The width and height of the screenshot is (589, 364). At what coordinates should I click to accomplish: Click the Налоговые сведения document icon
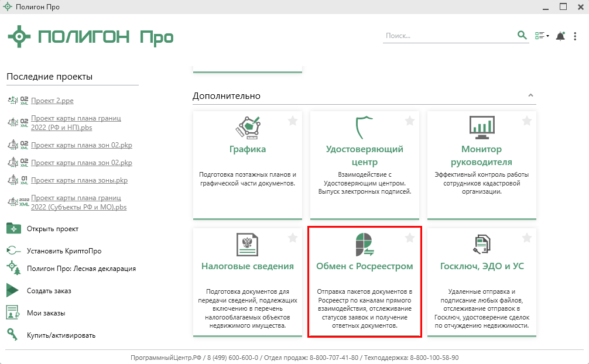click(247, 244)
